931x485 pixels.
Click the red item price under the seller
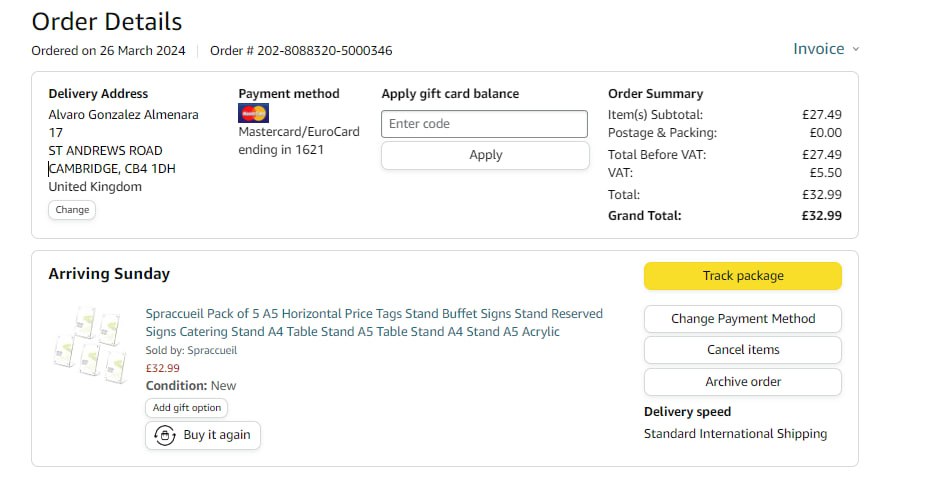[x=163, y=368]
